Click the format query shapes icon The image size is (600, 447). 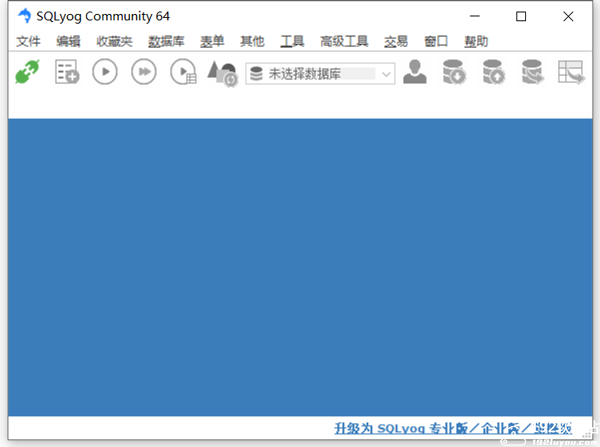(x=222, y=73)
